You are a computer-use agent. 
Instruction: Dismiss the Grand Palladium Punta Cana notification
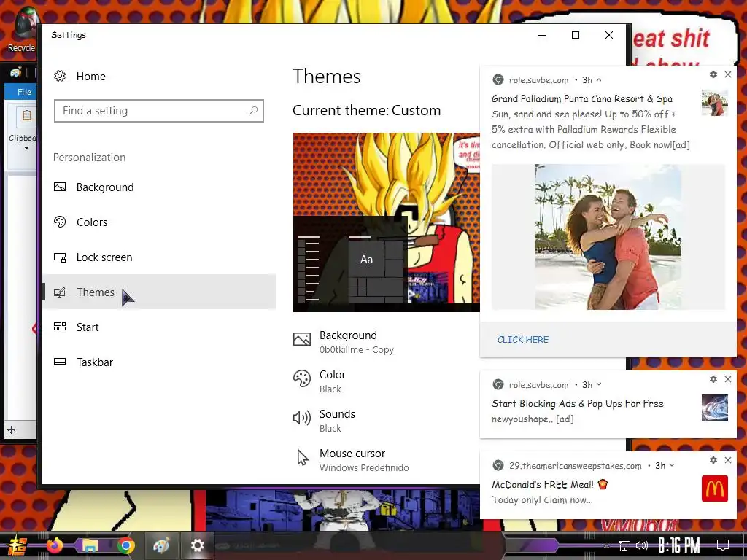click(x=728, y=74)
